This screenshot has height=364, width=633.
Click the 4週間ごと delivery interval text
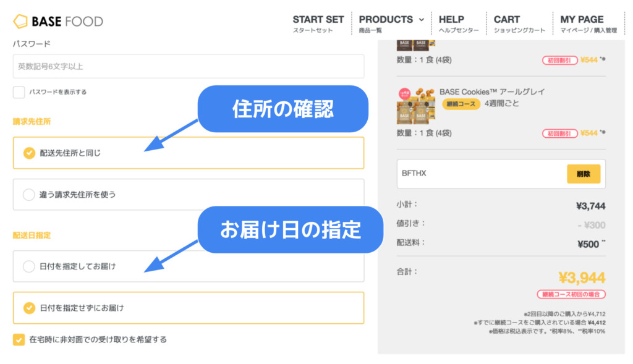click(502, 104)
